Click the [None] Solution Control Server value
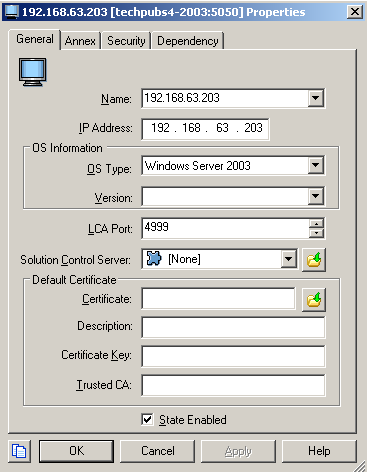 184,259
